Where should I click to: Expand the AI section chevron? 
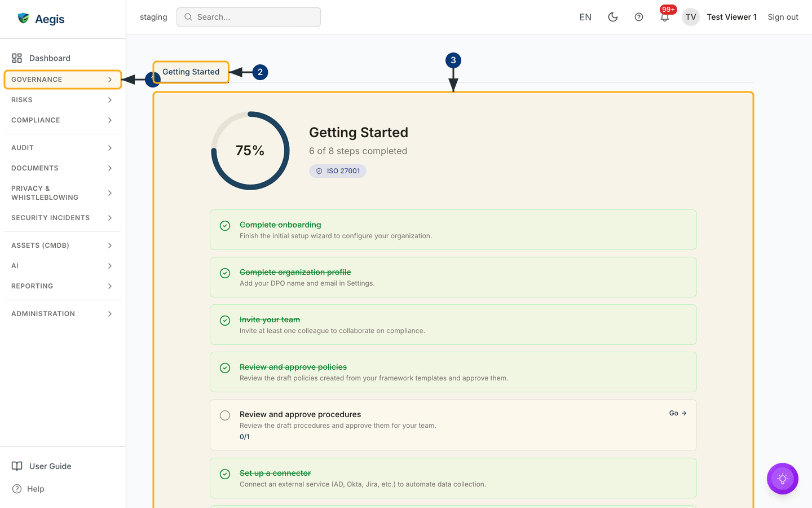point(110,266)
